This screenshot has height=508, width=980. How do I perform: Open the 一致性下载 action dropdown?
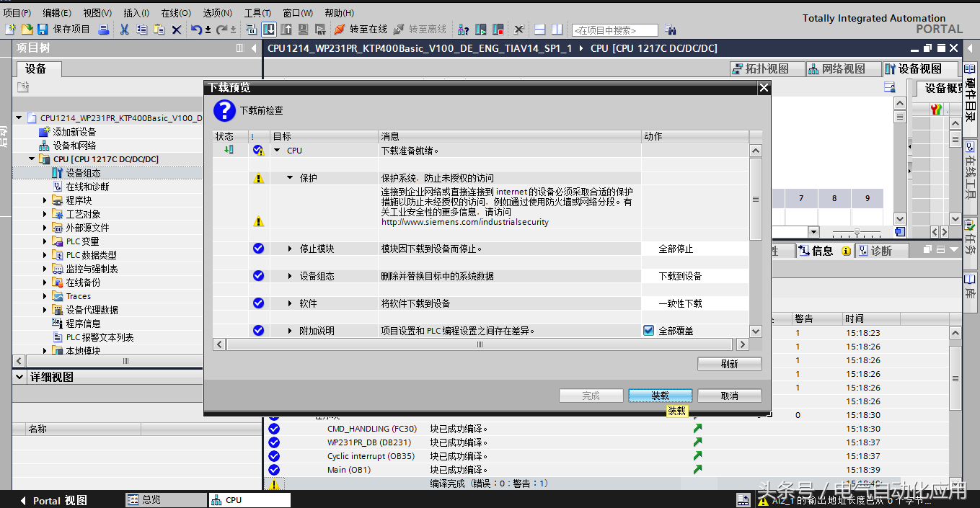click(695, 303)
